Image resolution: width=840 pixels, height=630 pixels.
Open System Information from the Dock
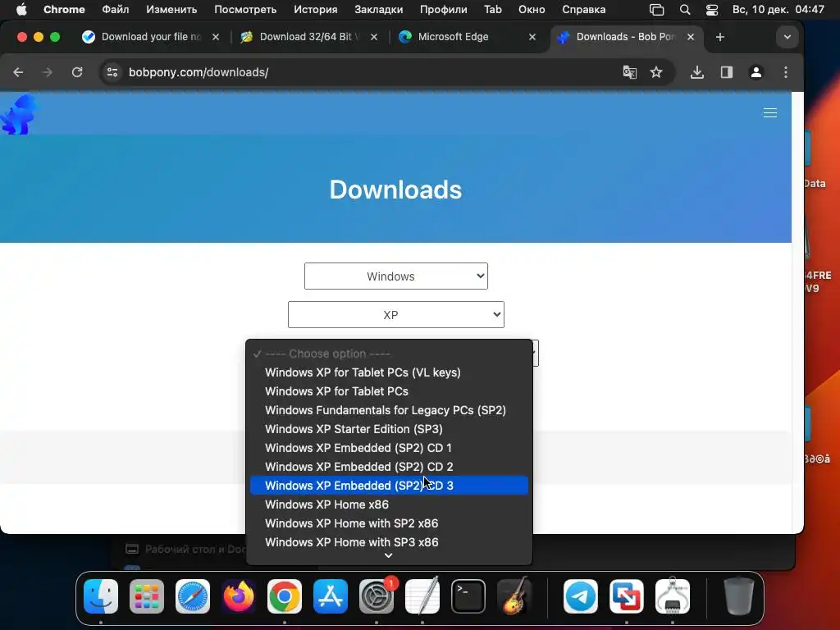pos(673,596)
